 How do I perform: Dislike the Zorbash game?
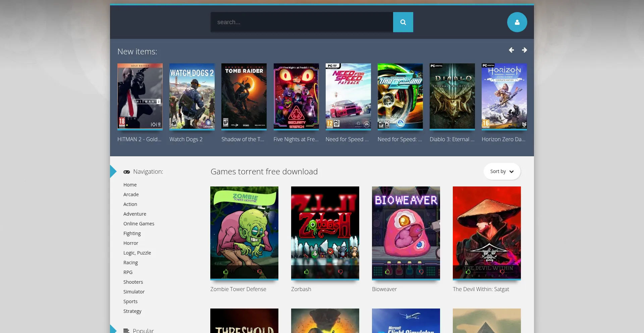[341, 272]
